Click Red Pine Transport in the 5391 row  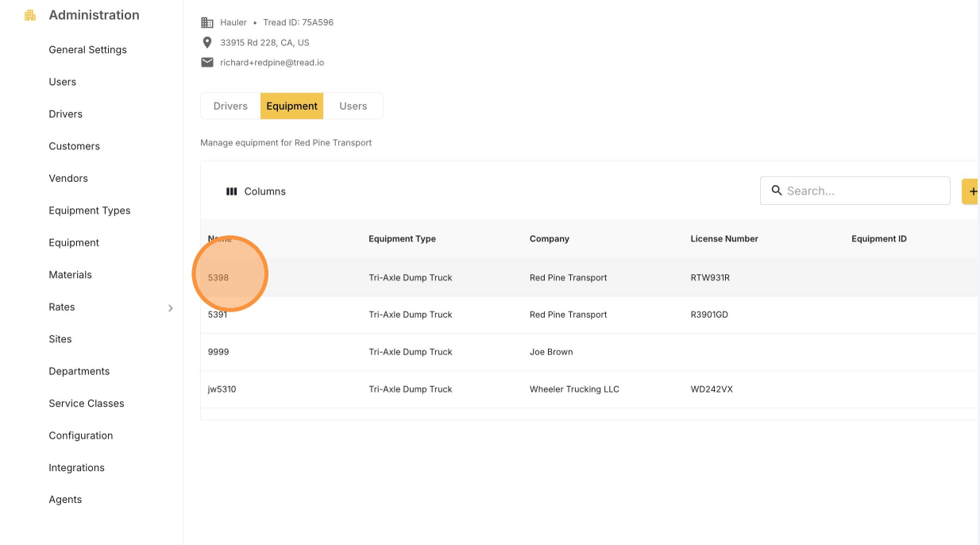pos(569,315)
